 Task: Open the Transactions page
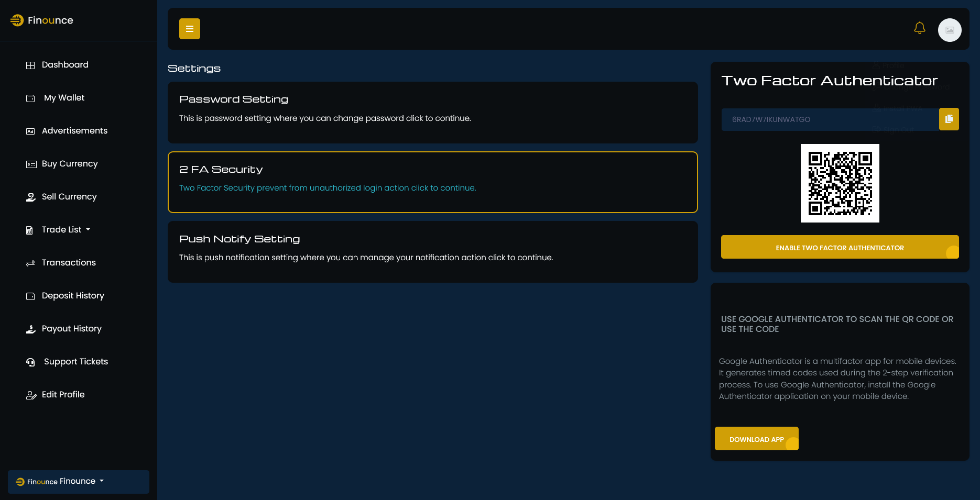(x=69, y=263)
